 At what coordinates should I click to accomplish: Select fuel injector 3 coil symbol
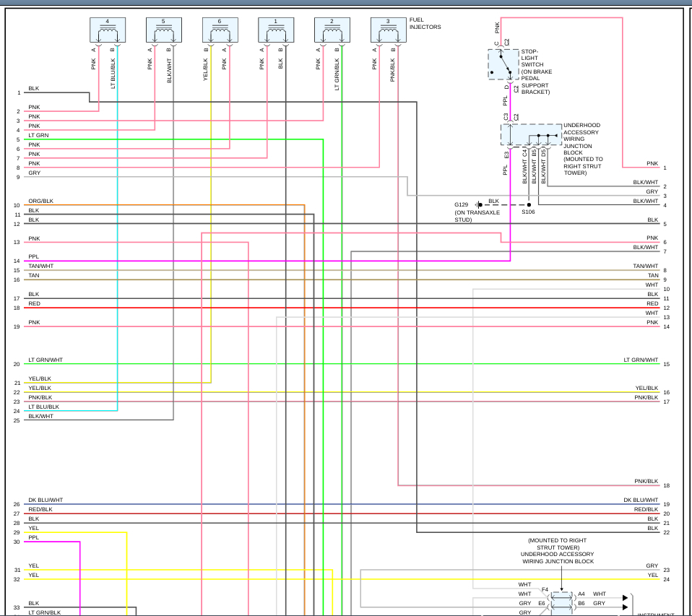[389, 30]
